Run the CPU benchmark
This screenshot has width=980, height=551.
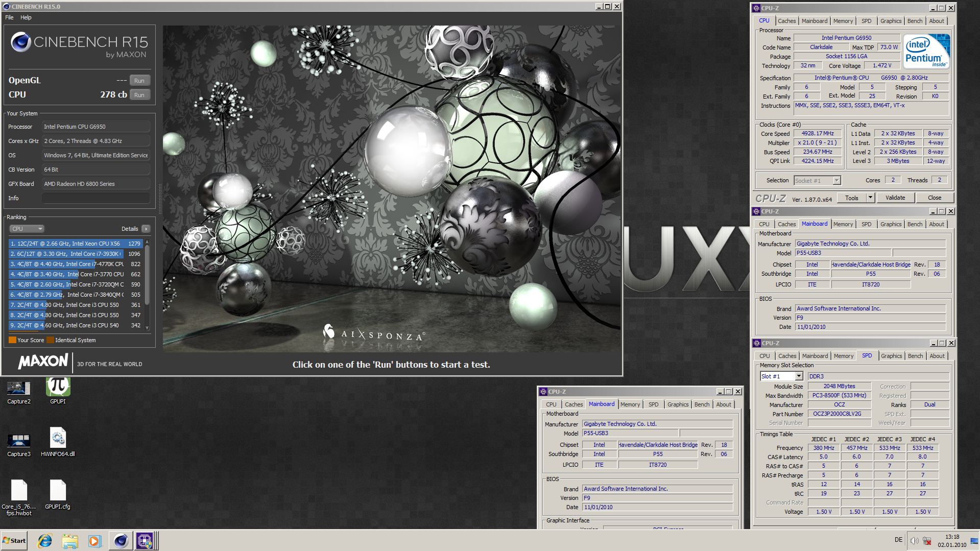(x=139, y=95)
